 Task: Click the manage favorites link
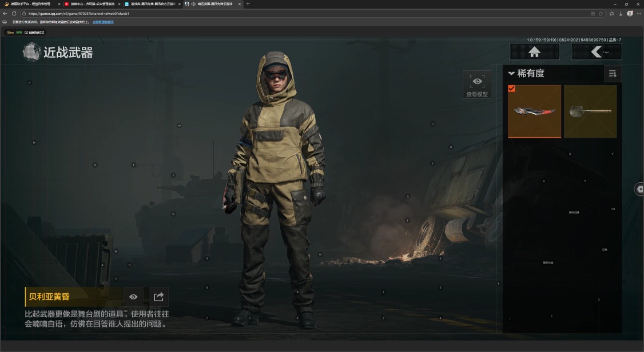click(103, 22)
